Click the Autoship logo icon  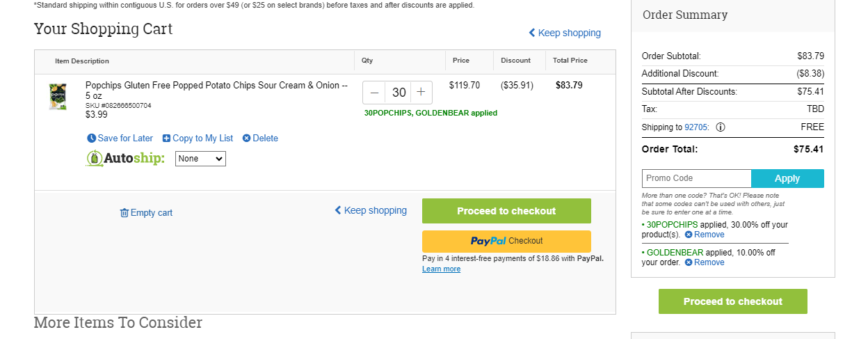[x=95, y=159]
